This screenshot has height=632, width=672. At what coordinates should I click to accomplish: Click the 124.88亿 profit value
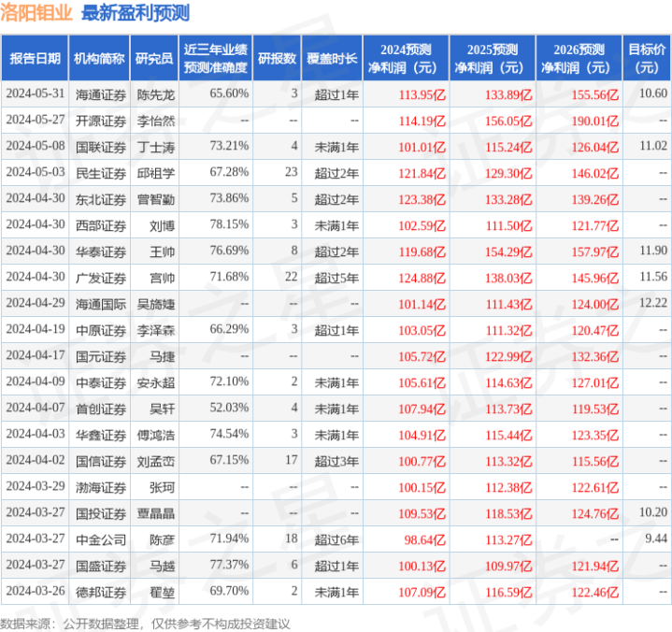tap(422, 278)
